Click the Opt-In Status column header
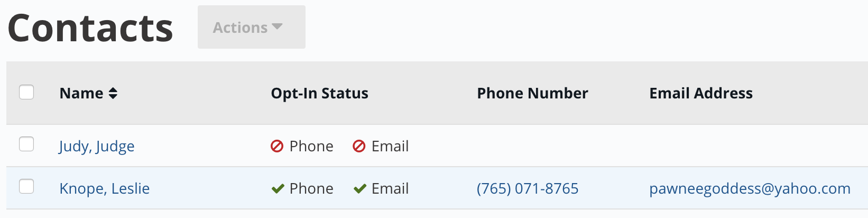Screen dimensions: 868x218 pyautogui.click(x=319, y=93)
